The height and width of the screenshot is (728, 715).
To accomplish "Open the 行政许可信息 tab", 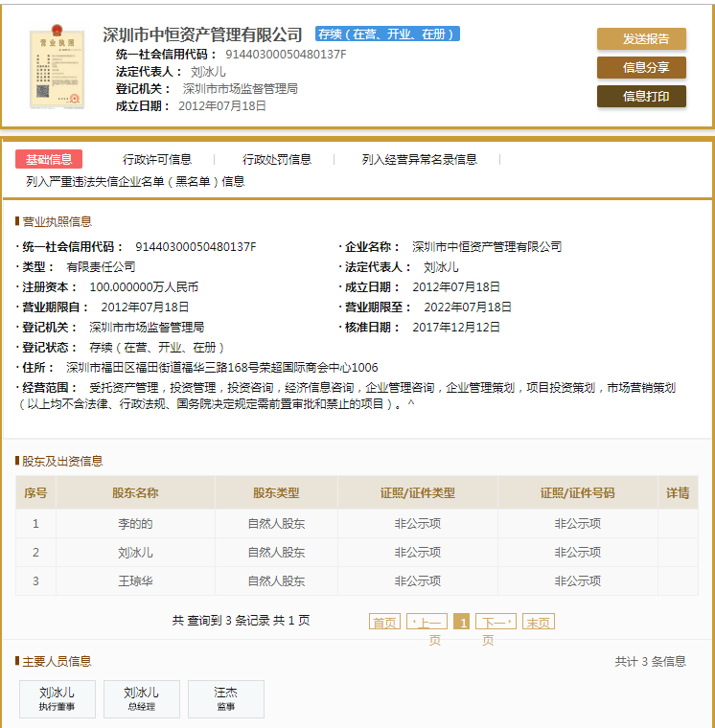I will pyautogui.click(x=157, y=160).
